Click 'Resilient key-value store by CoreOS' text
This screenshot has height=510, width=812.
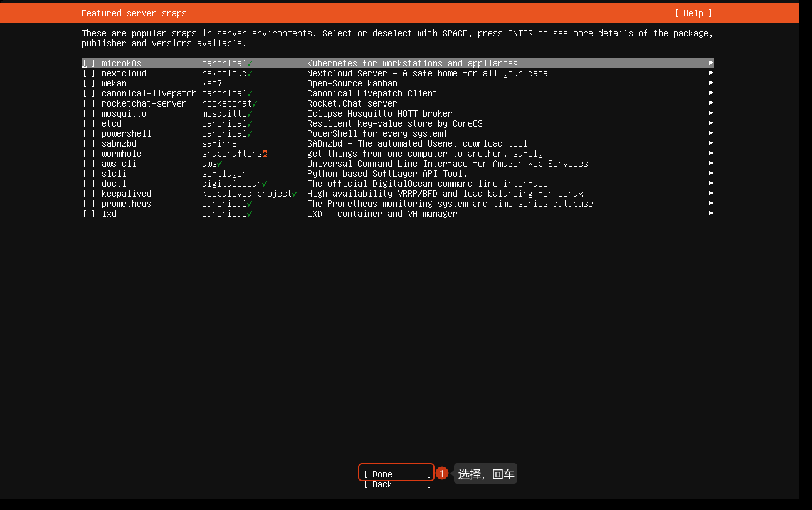click(x=395, y=123)
